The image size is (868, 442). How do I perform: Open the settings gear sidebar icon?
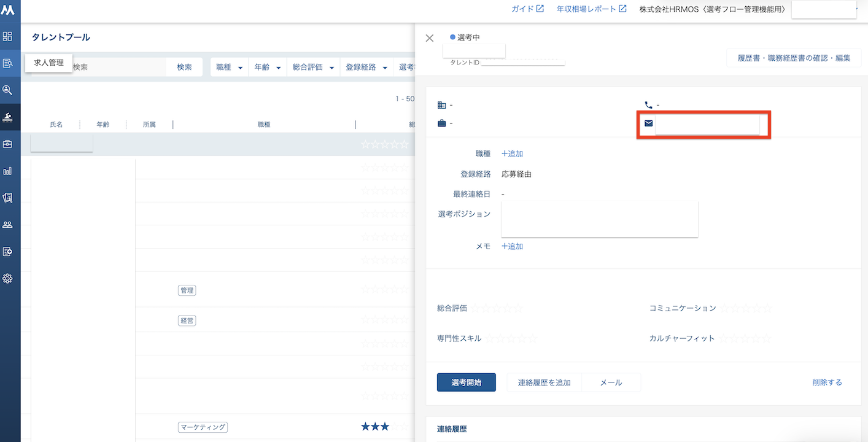click(x=7, y=278)
